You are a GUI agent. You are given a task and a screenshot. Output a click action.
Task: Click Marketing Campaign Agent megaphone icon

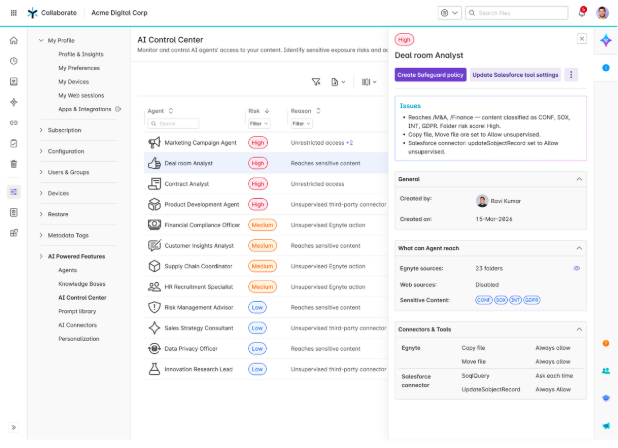(154, 142)
